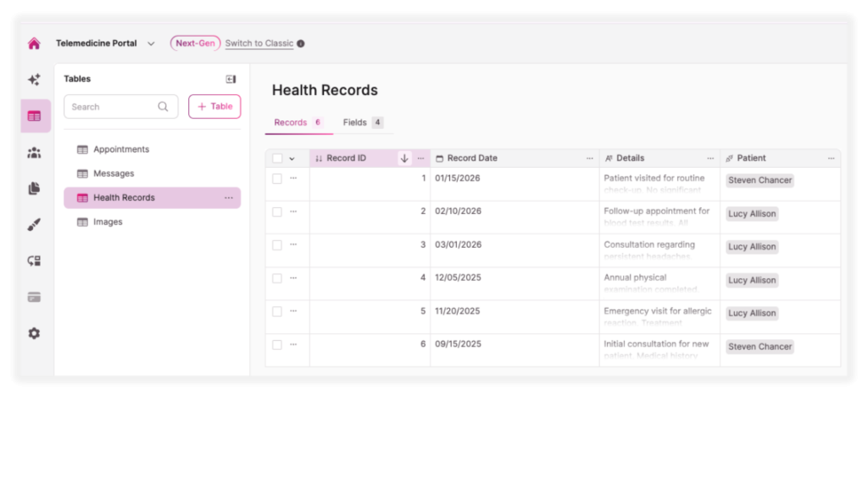The width and height of the screenshot is (868, 504).
Task: Check the row checkbox next to Record ID 6
Action: coord(275,344)
